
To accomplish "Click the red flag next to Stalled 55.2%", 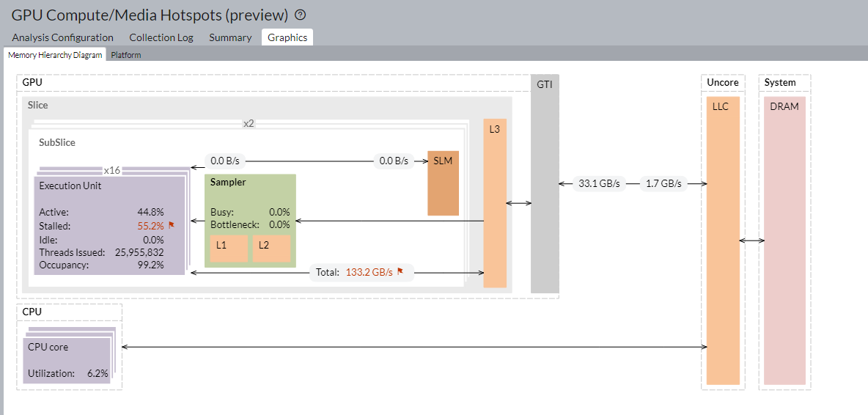I will pos(171,225).
